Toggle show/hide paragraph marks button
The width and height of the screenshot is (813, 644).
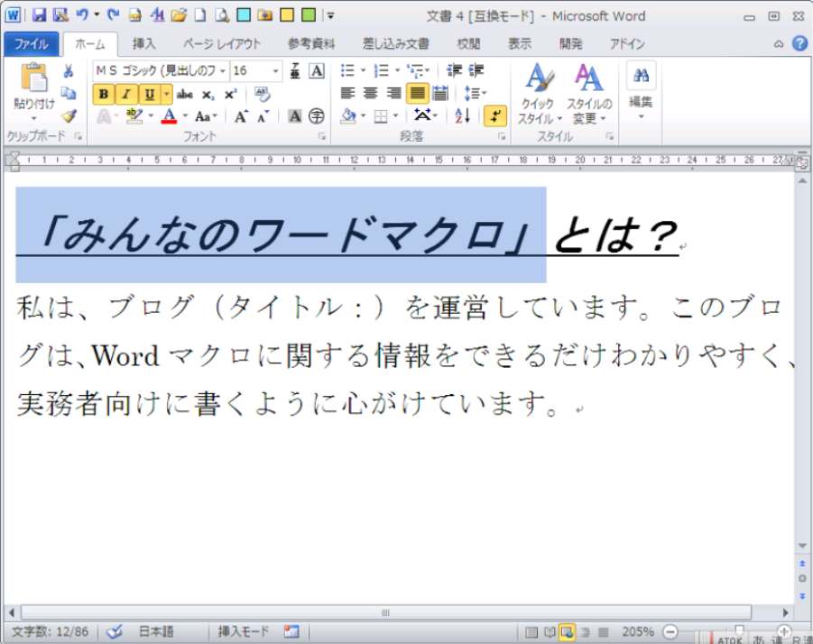495,115
